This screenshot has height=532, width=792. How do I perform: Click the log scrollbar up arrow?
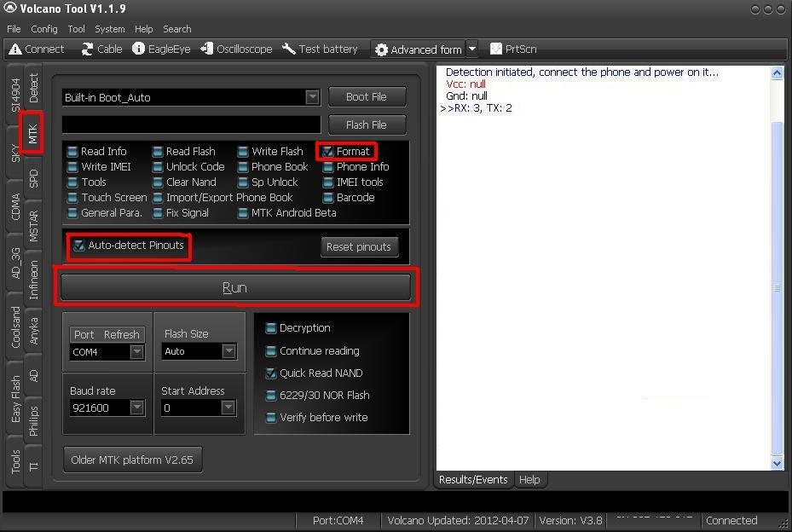[x=777, y=72]
